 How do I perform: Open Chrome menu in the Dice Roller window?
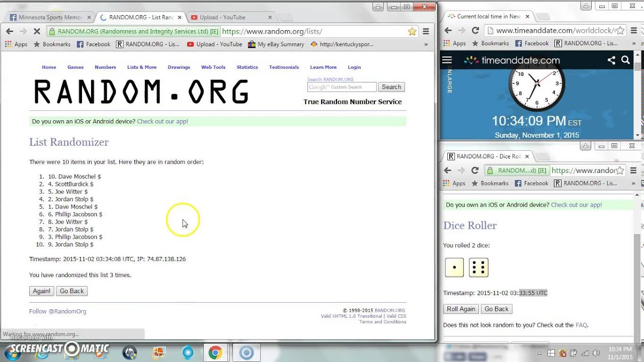(633, 170)
